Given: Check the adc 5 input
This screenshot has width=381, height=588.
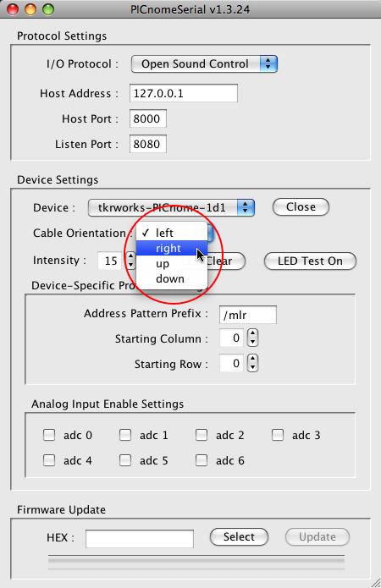Looking at the screenshot, I should 125,460.
